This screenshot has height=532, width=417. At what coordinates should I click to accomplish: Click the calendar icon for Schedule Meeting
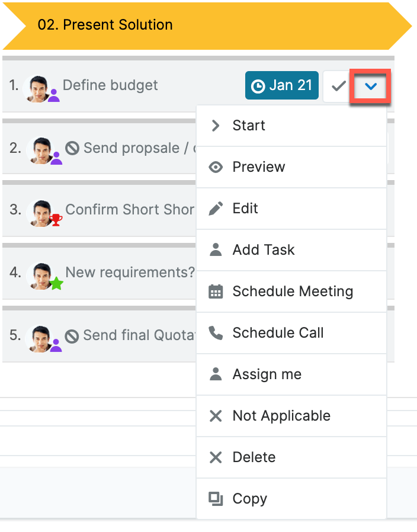click(216, 291)
